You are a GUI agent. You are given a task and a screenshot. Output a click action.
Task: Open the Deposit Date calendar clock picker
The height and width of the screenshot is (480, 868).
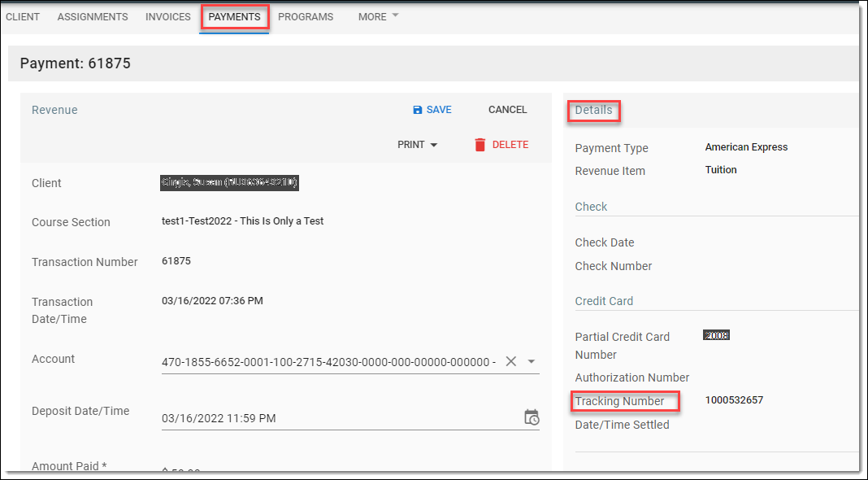click(x=532, y=417)
